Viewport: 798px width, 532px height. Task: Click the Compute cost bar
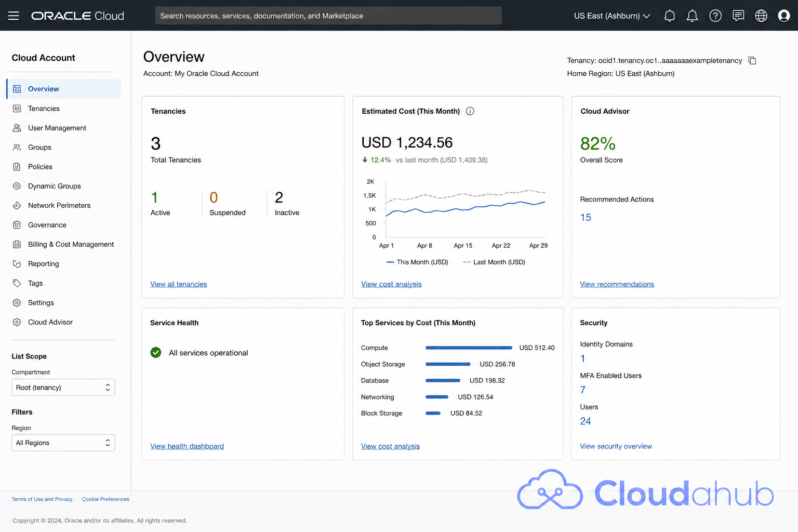point(469,348)
